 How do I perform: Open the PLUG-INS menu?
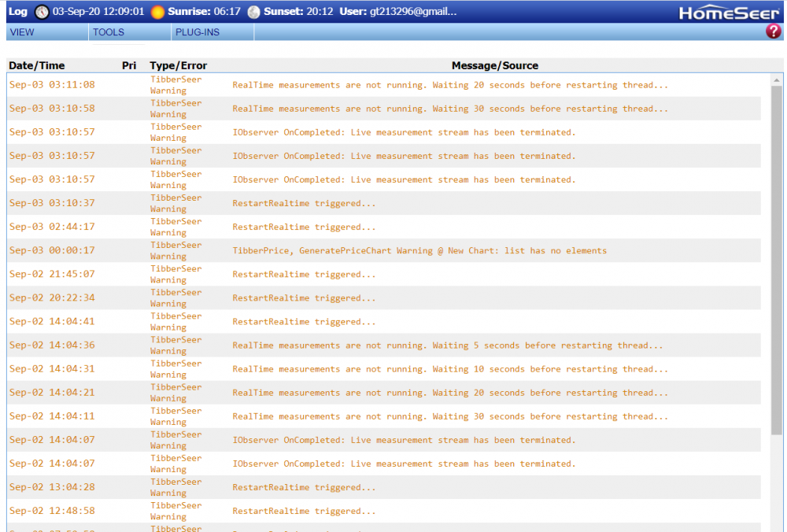tap(198, 32)
